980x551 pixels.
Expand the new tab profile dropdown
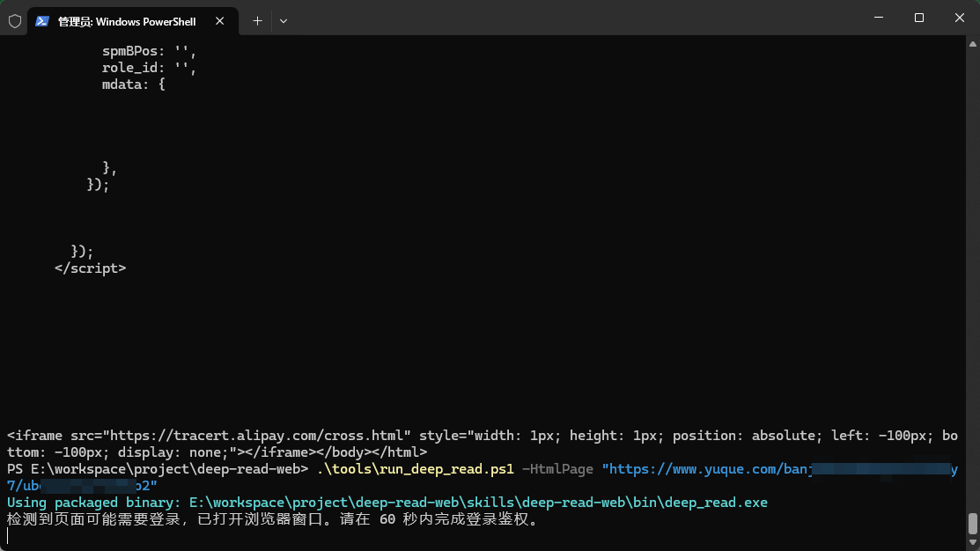click(284, 21)
